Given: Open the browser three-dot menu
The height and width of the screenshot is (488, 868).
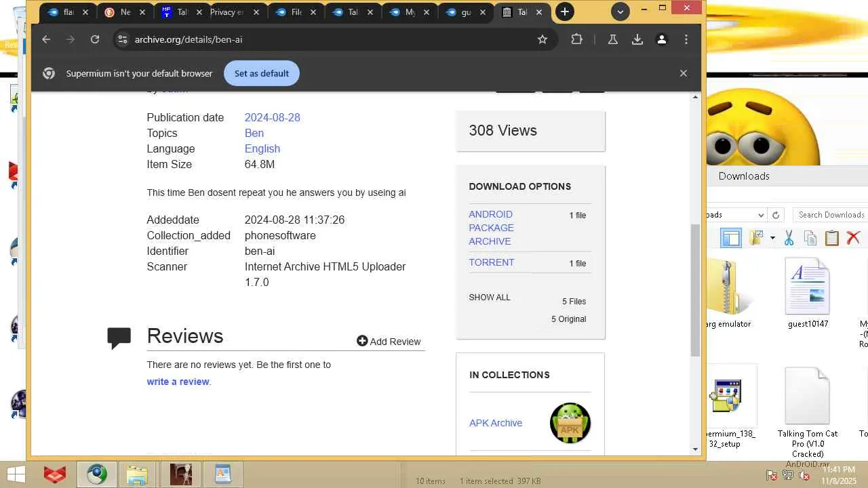Looking at the screenshot, I should [686, 39].
